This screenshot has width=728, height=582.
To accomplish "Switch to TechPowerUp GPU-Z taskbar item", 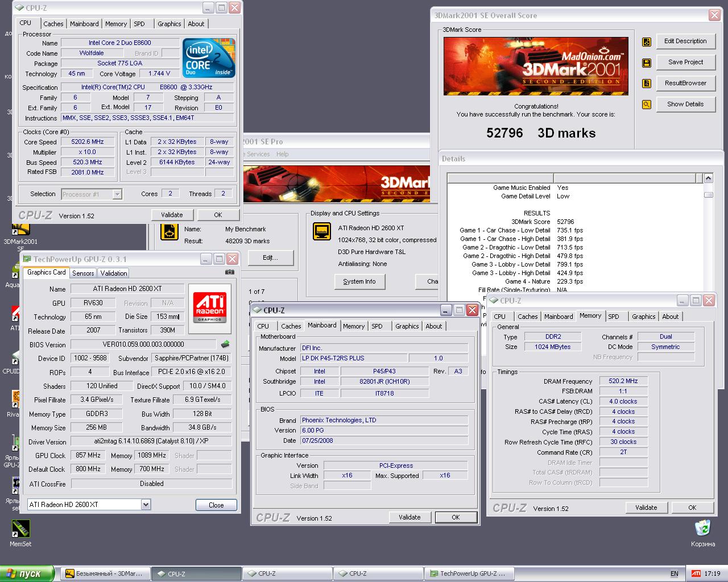I will click(469, 573).
